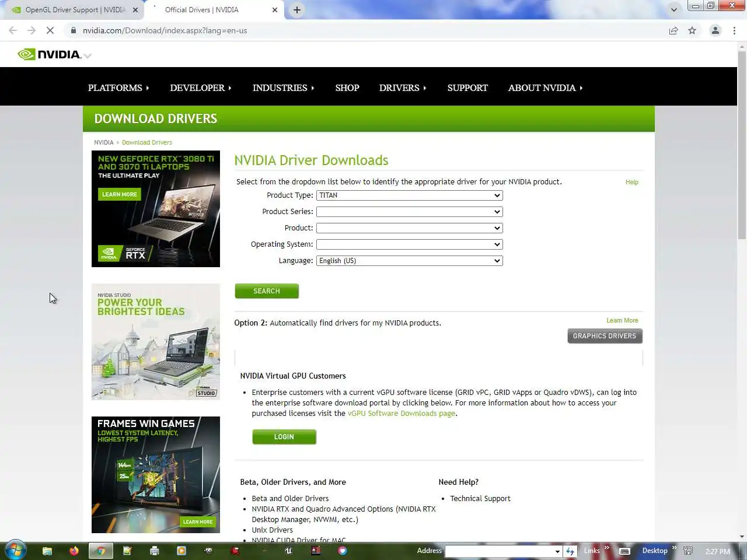The width and height of the screenshot is (747, 560).
Task: Open the Product Type dropdown
Action: click(409, 195)
